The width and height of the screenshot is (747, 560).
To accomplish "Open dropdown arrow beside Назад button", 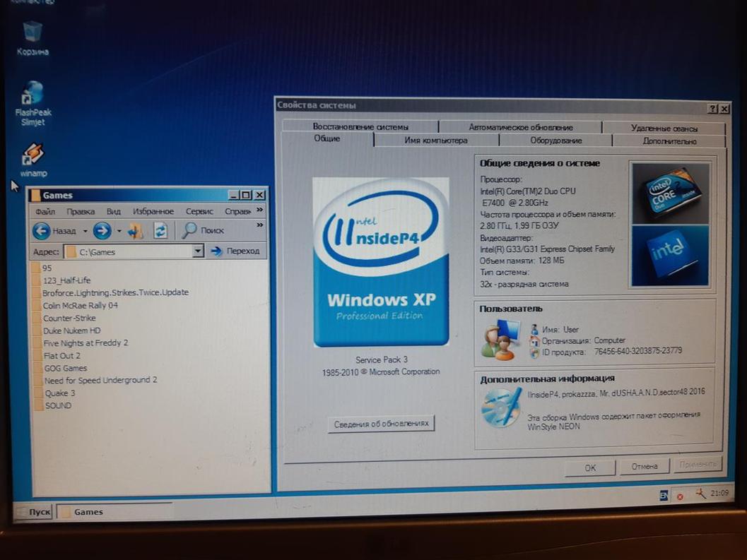I will pyautogui.click(x=86, y=231).
